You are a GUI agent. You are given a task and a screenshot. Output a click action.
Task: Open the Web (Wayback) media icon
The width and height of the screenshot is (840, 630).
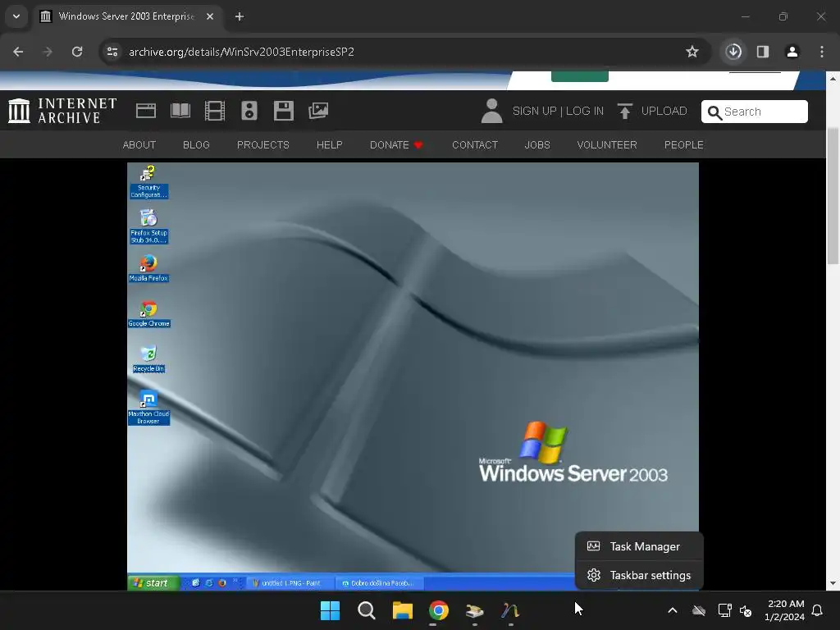[x=146, y=111]
